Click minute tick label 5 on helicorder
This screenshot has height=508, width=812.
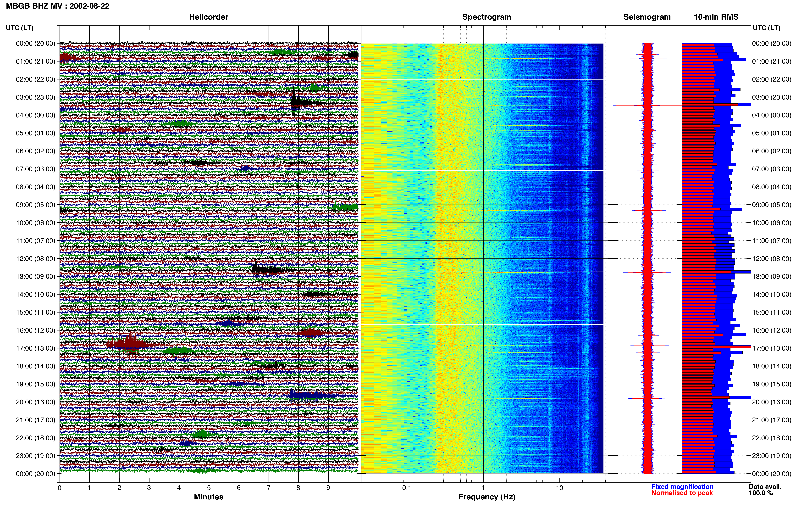point(209,487)
